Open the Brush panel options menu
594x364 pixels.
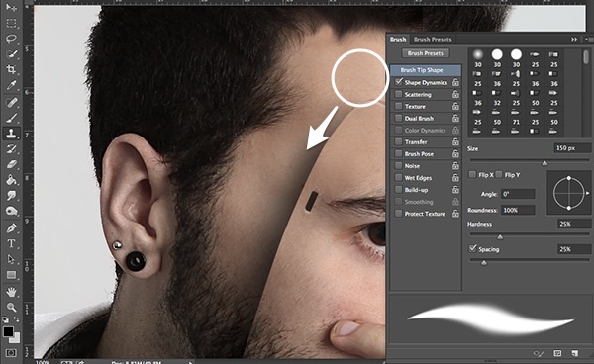click(x=589, y=39)
